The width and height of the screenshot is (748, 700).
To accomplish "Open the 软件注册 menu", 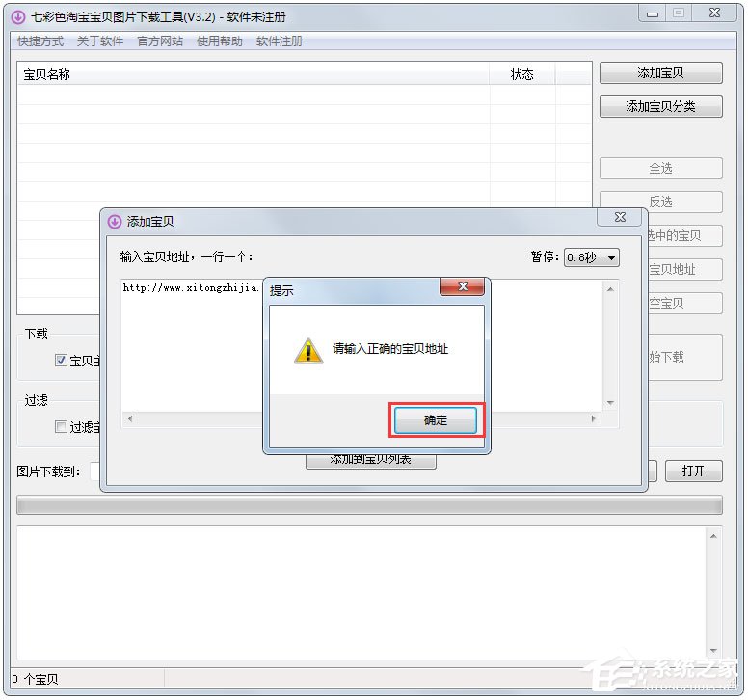I will (x=280, y=41).
